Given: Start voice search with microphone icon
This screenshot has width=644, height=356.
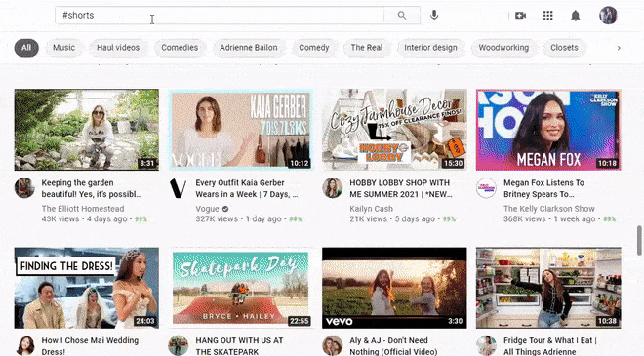Looking at the screenshot, I should click(x=434, y=16).
